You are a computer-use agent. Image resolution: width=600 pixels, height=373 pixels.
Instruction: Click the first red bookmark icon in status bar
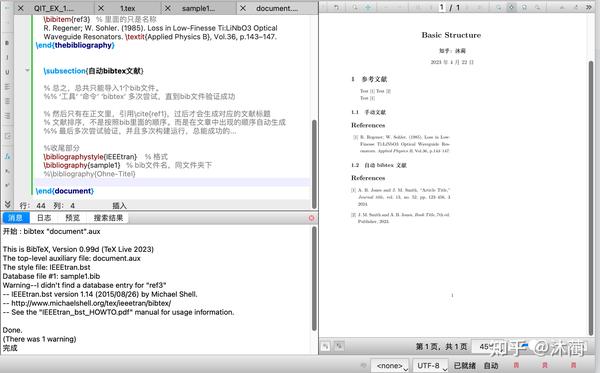point(516,366)
